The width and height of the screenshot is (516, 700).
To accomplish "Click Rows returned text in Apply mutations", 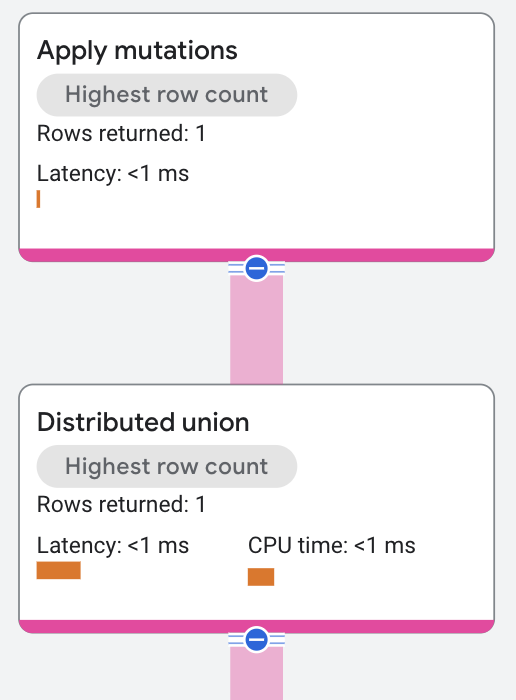I will point(121,133).
